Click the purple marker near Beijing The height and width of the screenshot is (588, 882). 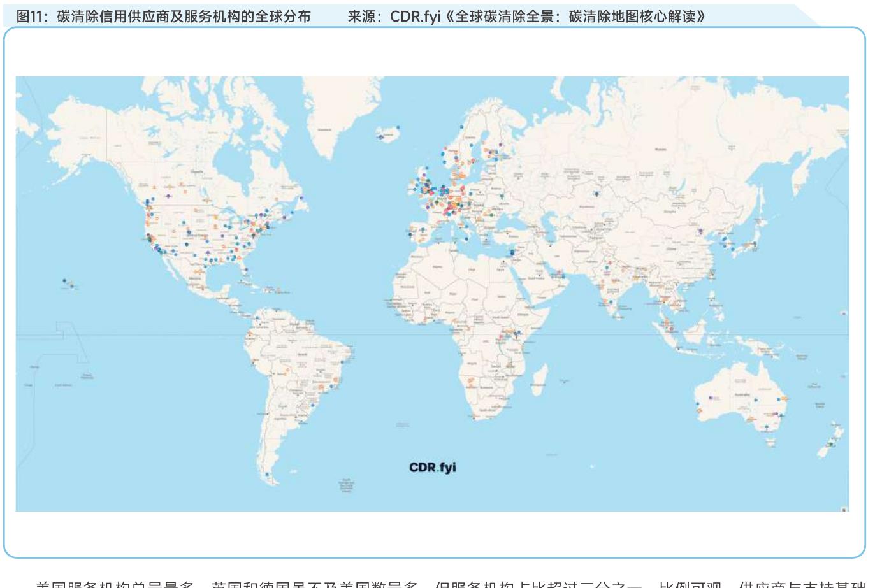(700, 231)
